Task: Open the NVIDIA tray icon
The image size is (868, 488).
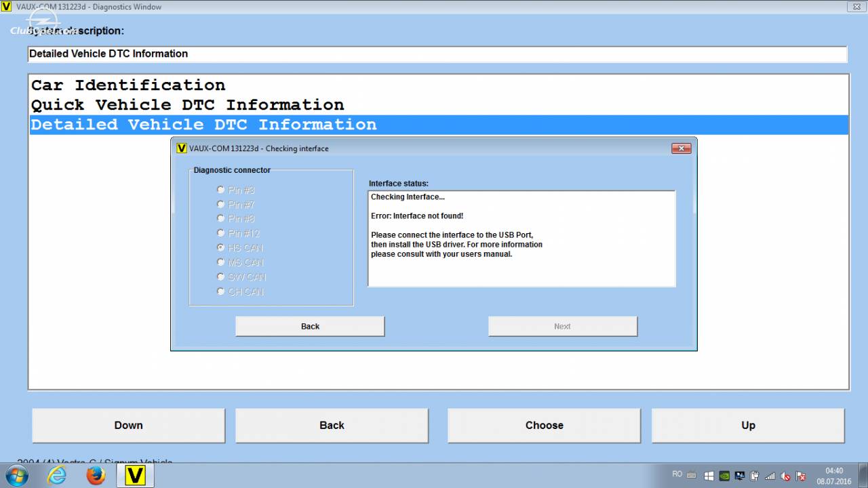Action: coord(724,476)
